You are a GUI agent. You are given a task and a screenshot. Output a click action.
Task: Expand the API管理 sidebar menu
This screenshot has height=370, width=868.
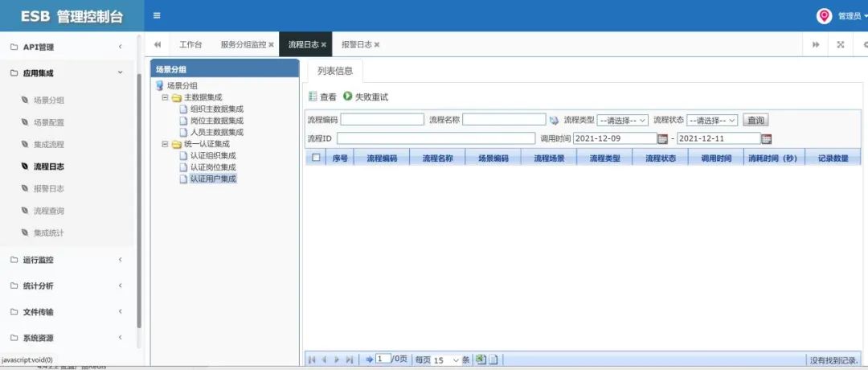click(x=67, y=47)
